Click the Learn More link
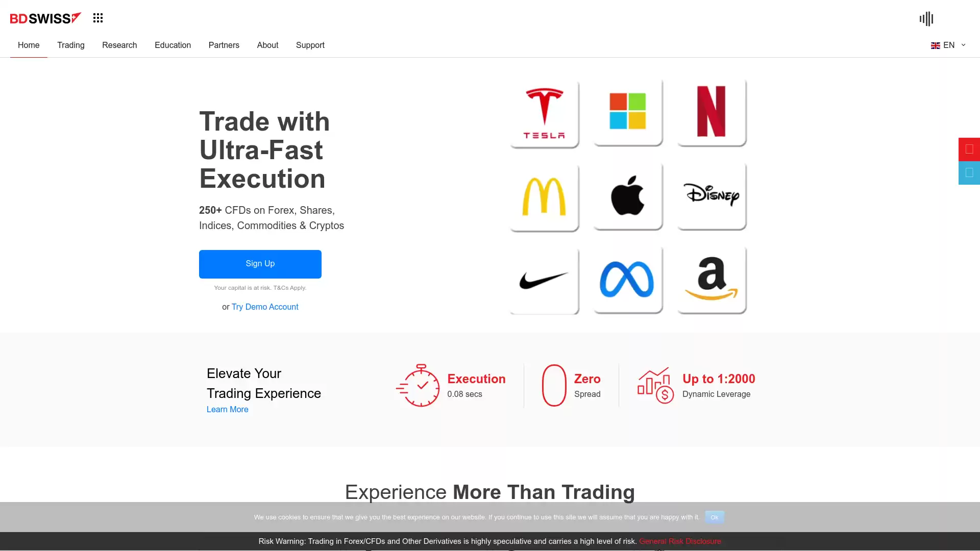The width and height of the screenshot is (980, 551). coord(227,409)
